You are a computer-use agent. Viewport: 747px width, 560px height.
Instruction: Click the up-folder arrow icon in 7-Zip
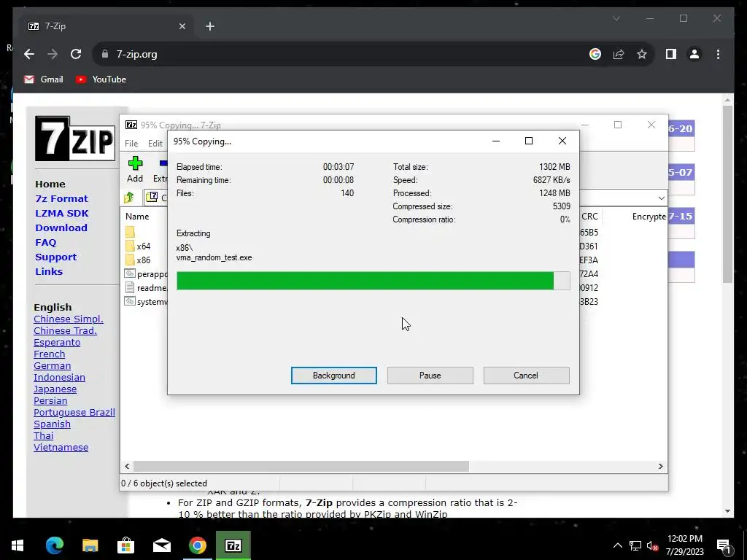[x=129, y=197]
